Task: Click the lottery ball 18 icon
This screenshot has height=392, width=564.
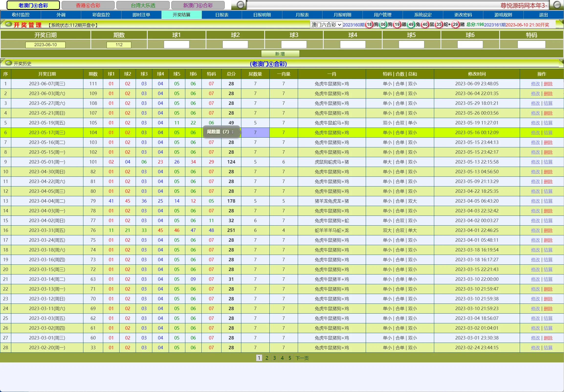Action: point(369,25)
